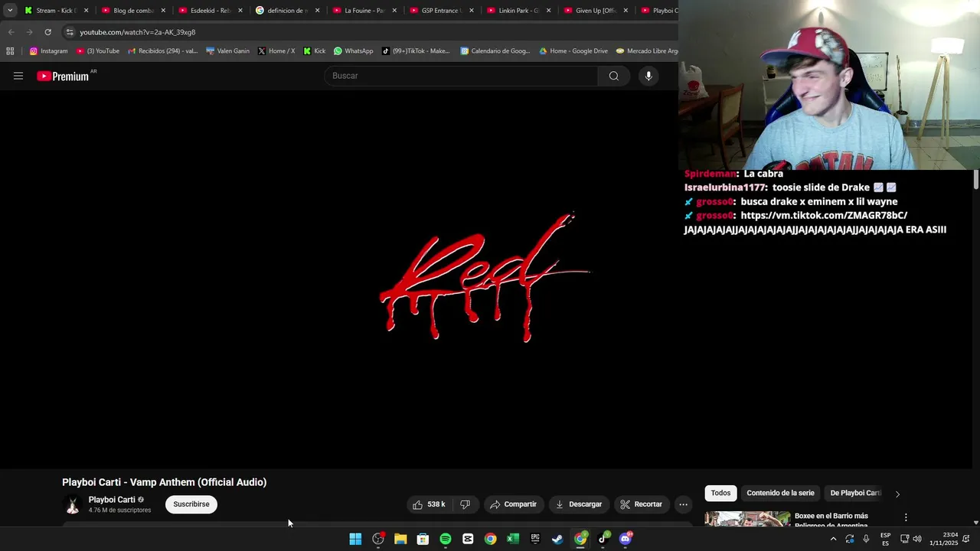This screenshot has width=980, height=551.
Task: Close the Stream - Kick tab
Action: coord(86,11)
